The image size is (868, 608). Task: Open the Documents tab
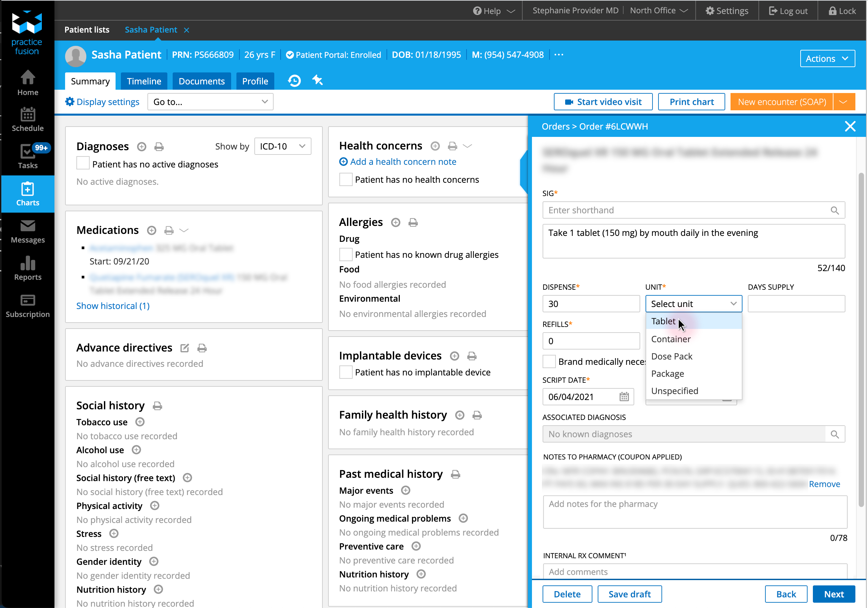202,81
